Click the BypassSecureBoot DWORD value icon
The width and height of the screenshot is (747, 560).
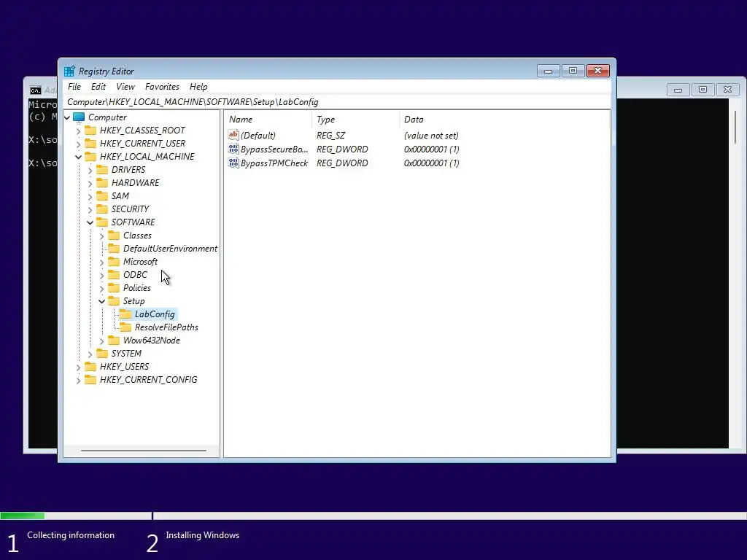233,149
